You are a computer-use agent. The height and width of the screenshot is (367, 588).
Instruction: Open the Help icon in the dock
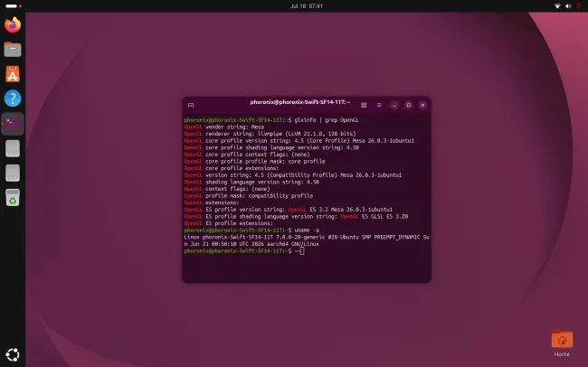(x=13, y=99)
